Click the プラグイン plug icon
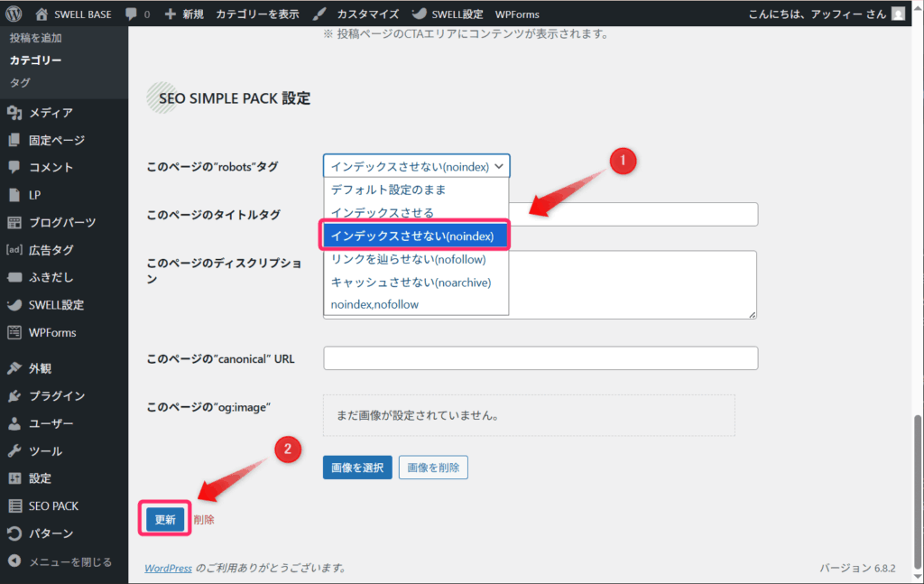 point(14,396)
